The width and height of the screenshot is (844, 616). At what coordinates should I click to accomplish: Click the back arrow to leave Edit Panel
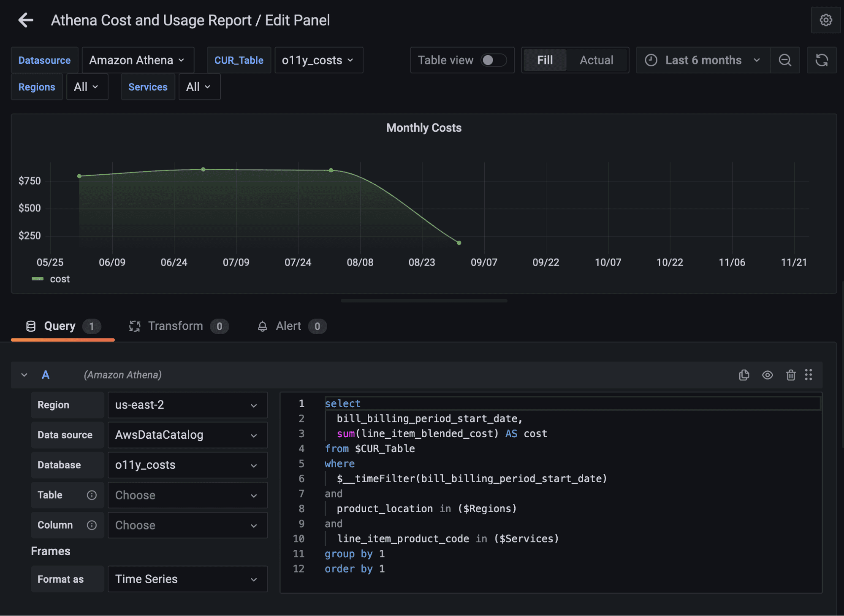(x=25, y=20)
